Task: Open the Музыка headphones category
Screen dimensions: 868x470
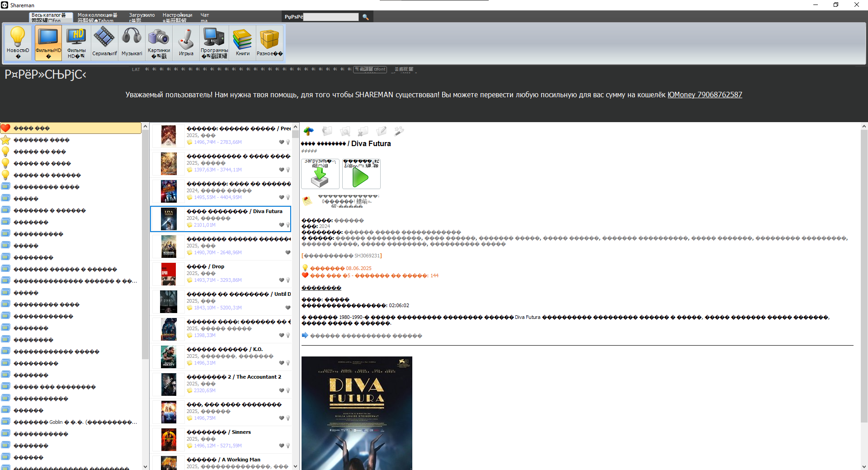Action: tap(132, 43)
